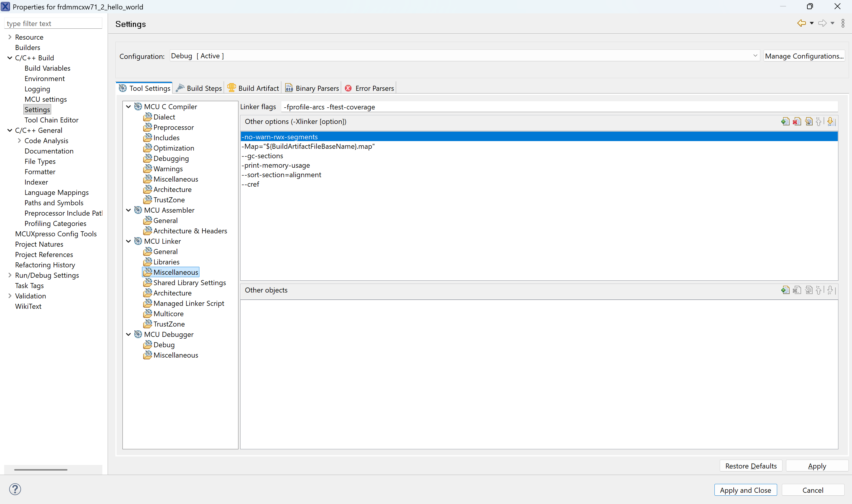Click move-up icon in Other objects
852x504 pixels.
[x=819, y=290]
